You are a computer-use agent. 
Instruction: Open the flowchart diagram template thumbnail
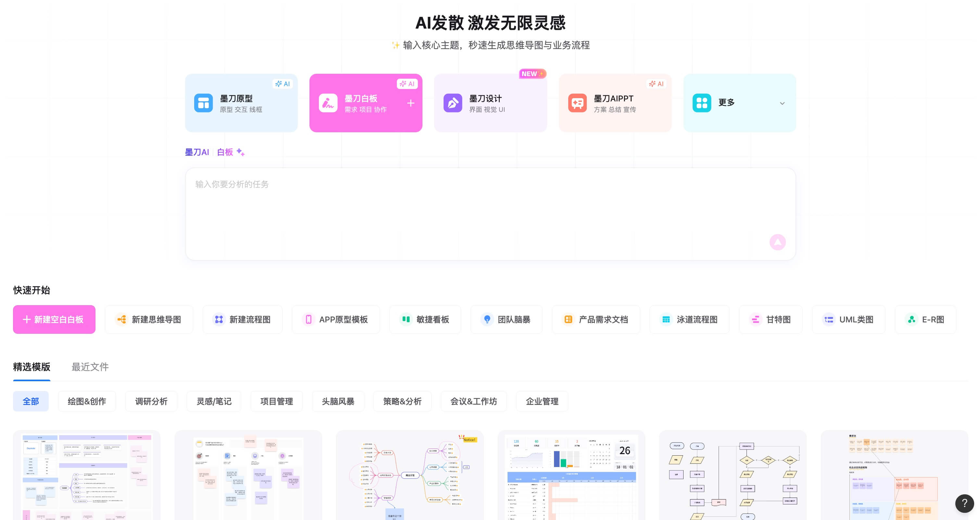pos(733,475)
